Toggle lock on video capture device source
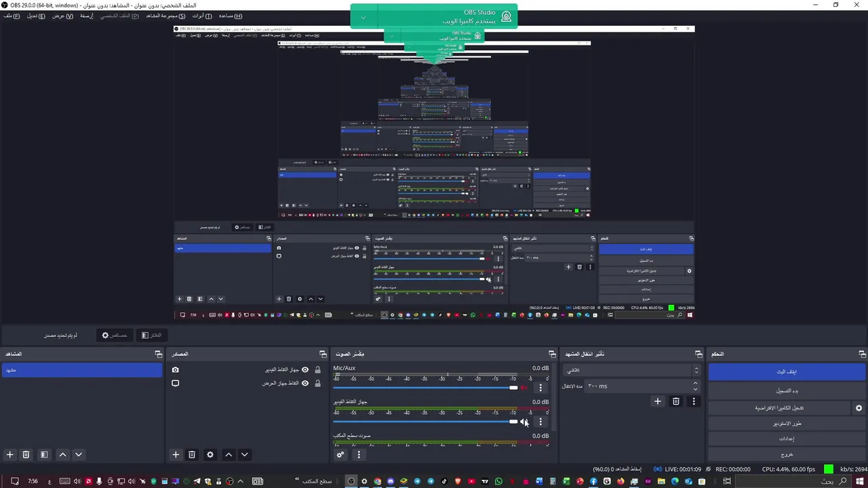Image resolution: width=868 pixels, height=488 pixels. point(317,369)
